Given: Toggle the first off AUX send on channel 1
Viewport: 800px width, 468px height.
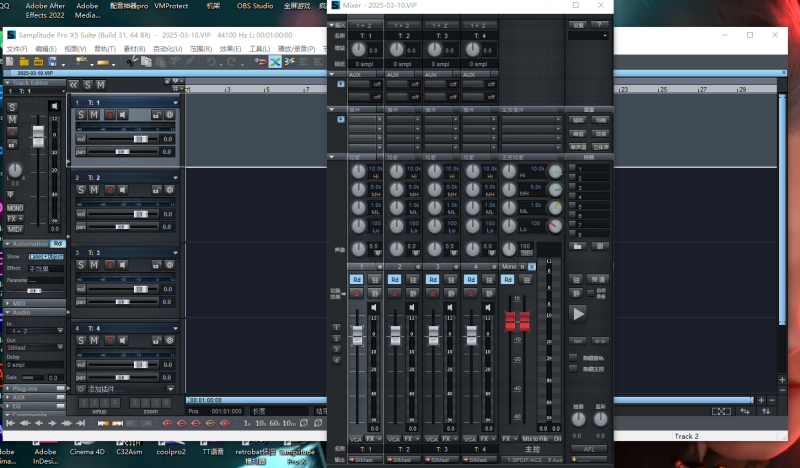Looking at the screenshot, I should [377, 84].
